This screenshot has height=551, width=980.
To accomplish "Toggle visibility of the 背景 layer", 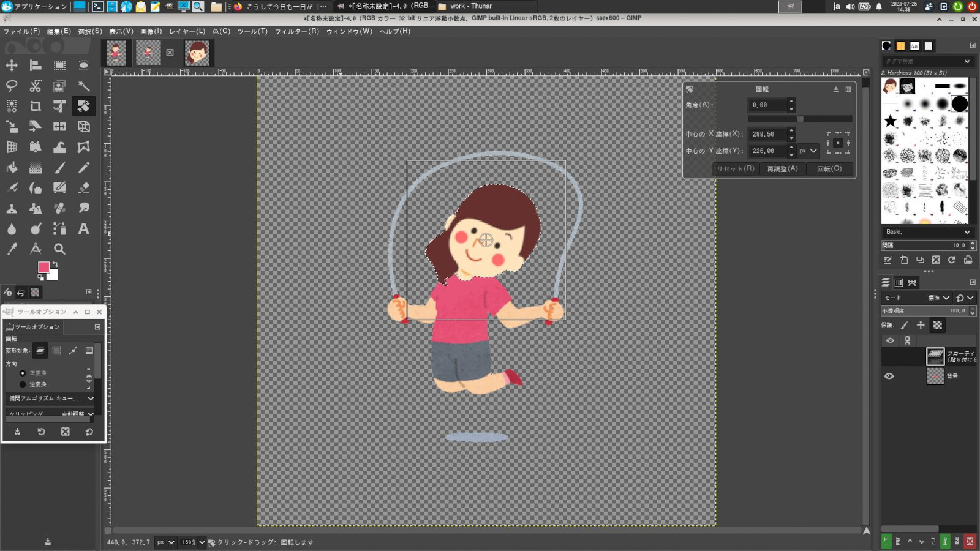I will 889,376.
